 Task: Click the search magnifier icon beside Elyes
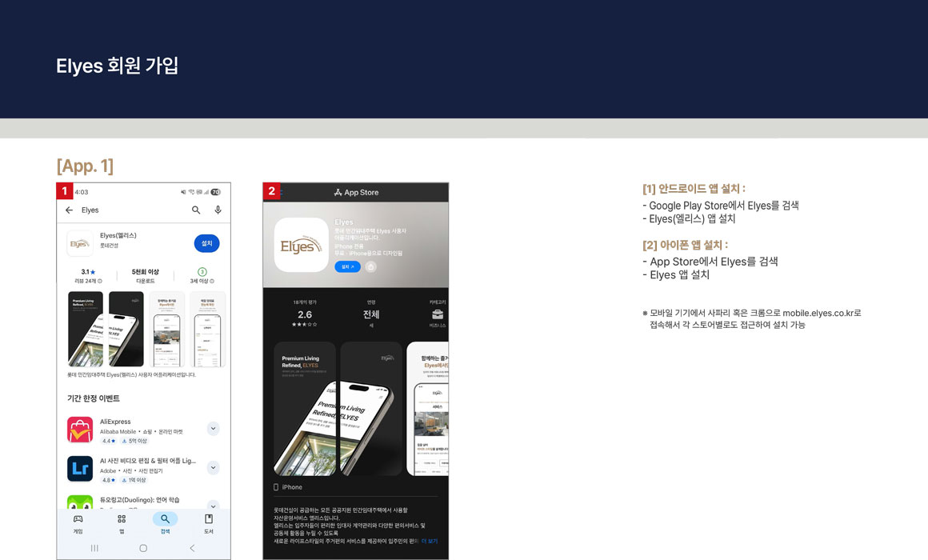[196, 210]
